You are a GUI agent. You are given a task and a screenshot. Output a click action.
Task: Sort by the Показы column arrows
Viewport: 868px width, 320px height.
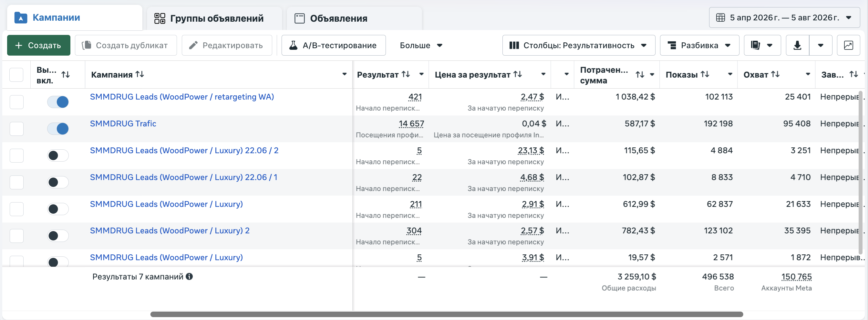pos(705,74)
